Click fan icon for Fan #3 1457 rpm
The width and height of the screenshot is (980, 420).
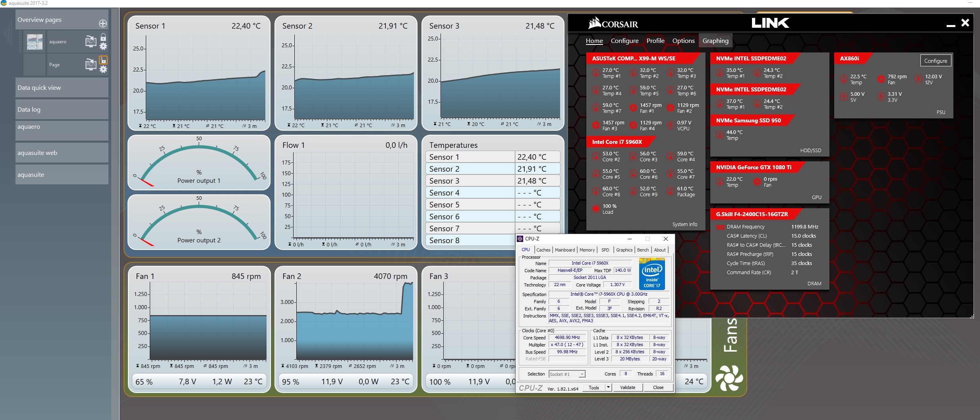point(596,126)
